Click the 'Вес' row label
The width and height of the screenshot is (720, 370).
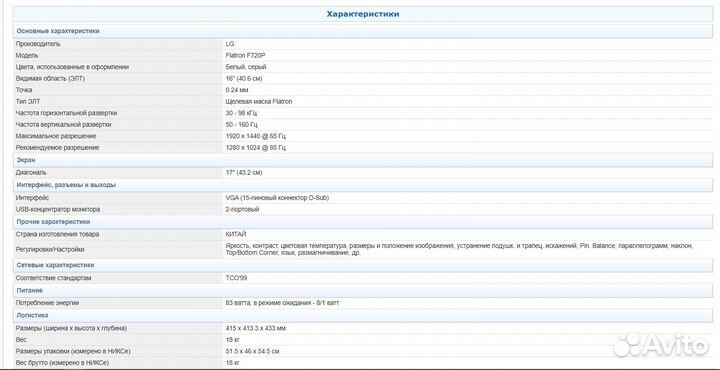pos(21,340)
